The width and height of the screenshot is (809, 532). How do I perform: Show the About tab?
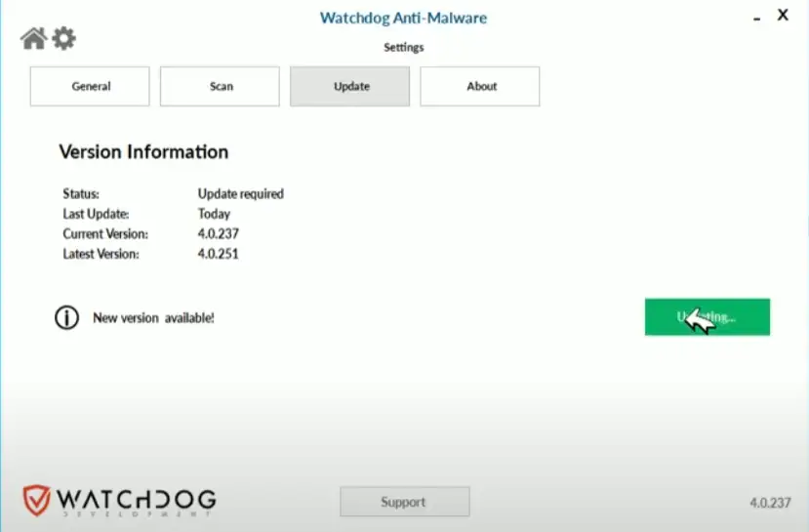pos(480,86)
